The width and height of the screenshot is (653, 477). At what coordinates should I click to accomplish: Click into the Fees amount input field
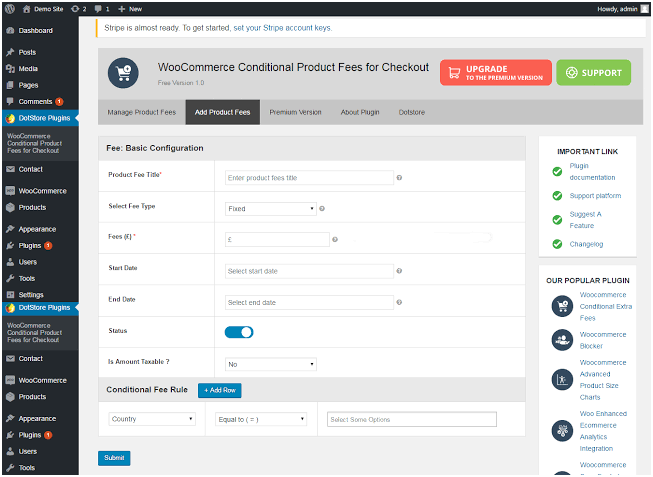click(277, 240)
